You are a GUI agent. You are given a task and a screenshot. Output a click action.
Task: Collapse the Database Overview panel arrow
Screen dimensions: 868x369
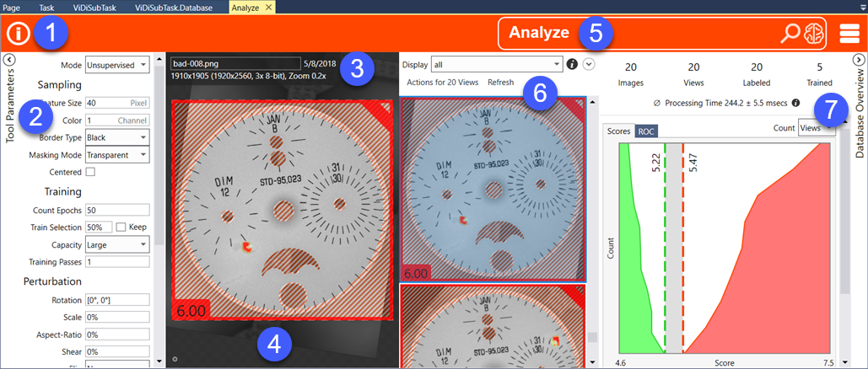(859, 60)
